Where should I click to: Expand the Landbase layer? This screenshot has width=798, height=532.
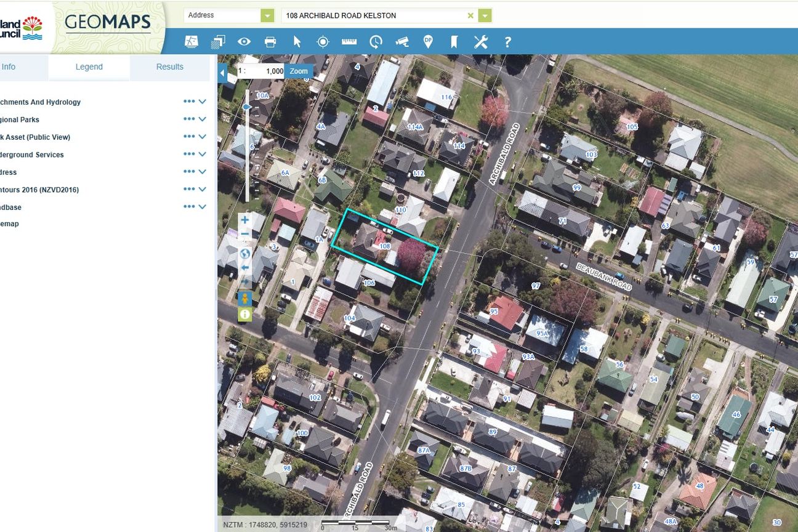pyautogui.click(x=202, y=207)
